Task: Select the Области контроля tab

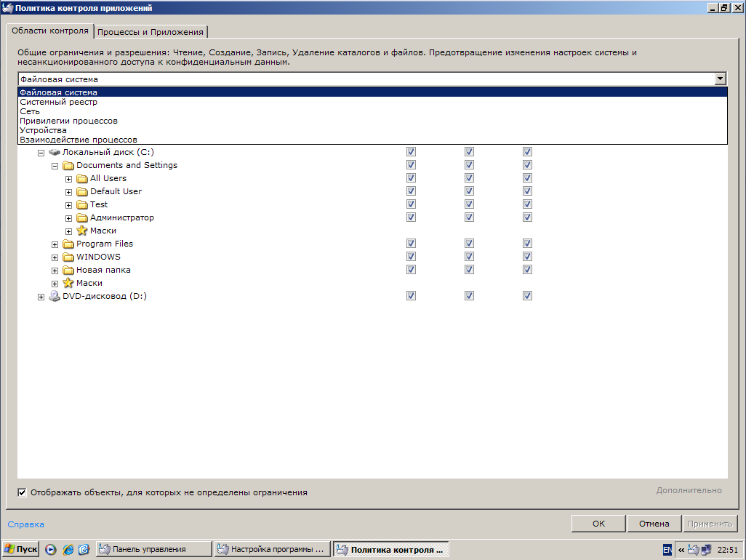Action: click(x=50, y=31)
